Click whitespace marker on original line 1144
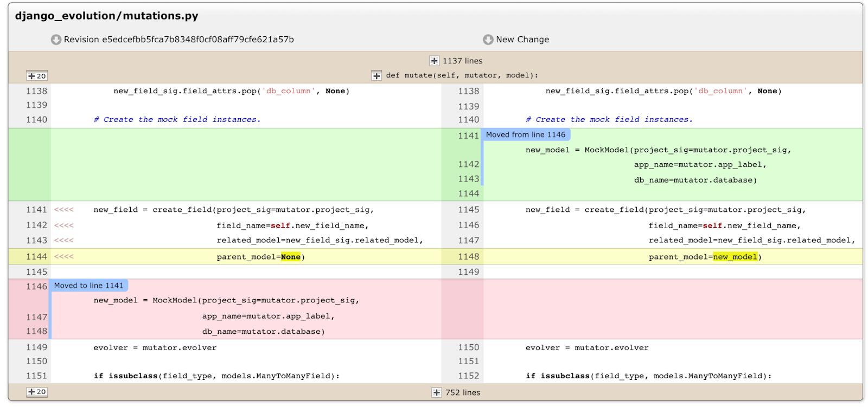The height and width of the screenshot is (407, 868). tap(64, 256)
